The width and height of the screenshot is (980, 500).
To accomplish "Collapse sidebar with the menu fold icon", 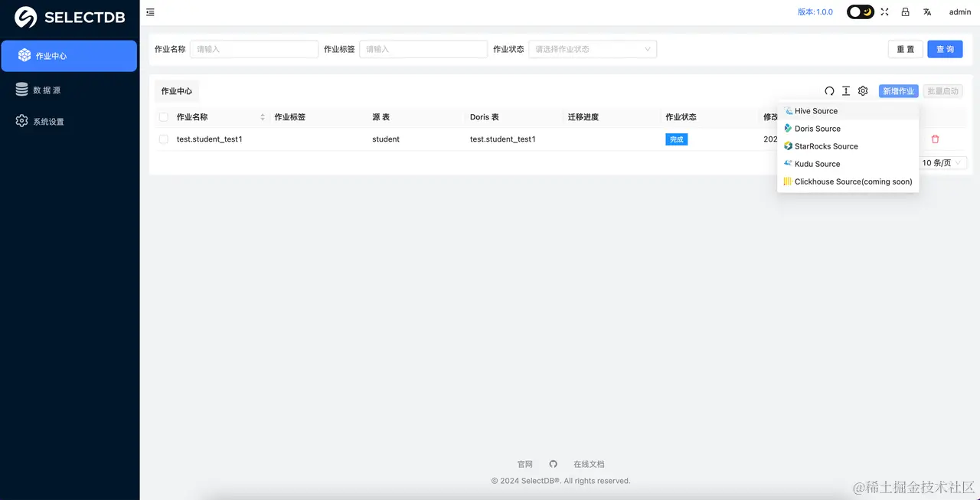I will point(150,12).
